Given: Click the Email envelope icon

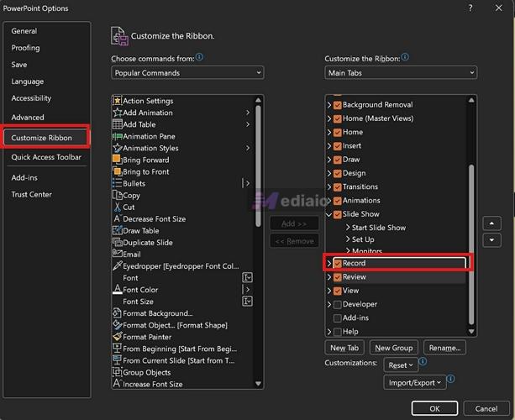Looking at the screenshot, I should point(118,254).
